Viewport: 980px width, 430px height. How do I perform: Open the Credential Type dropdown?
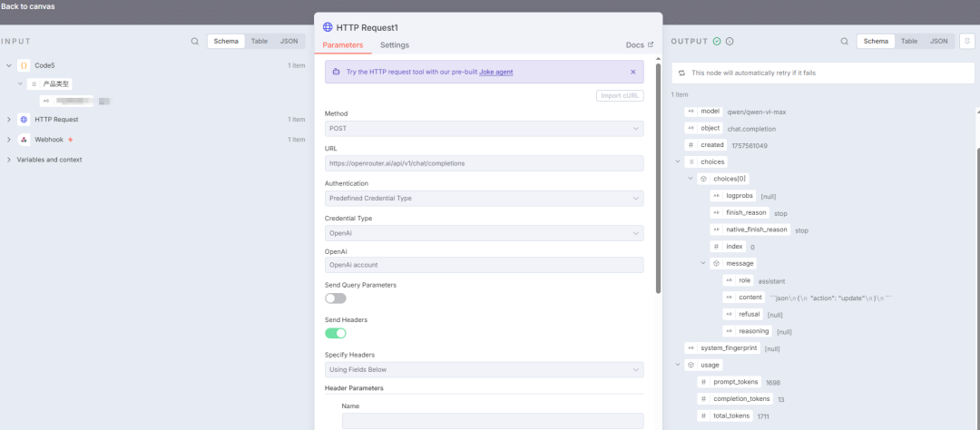(485, 233)
